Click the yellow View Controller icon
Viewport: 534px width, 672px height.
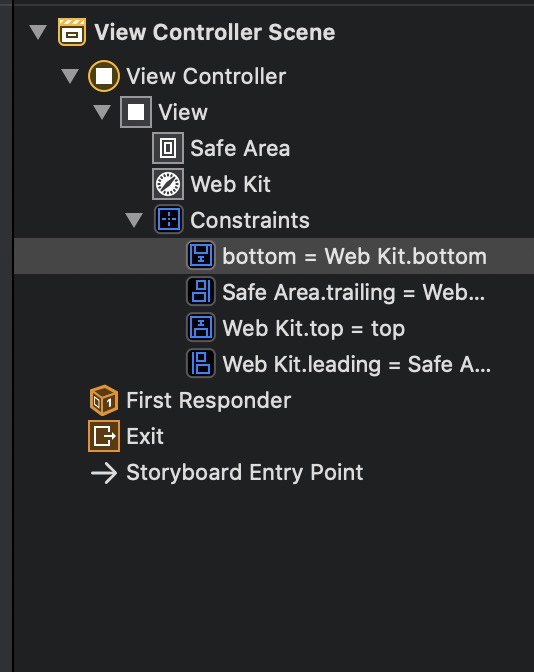104,76
